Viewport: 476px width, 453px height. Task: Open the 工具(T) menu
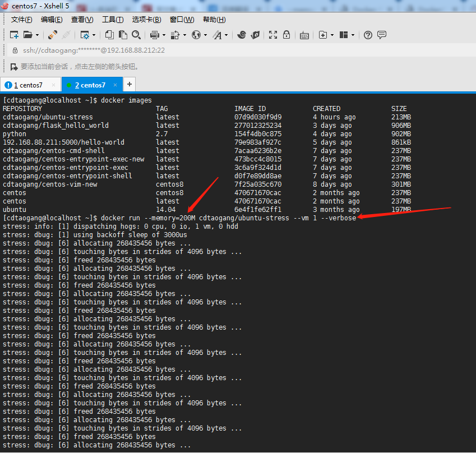pyautogui.click(x=113, y=20)
